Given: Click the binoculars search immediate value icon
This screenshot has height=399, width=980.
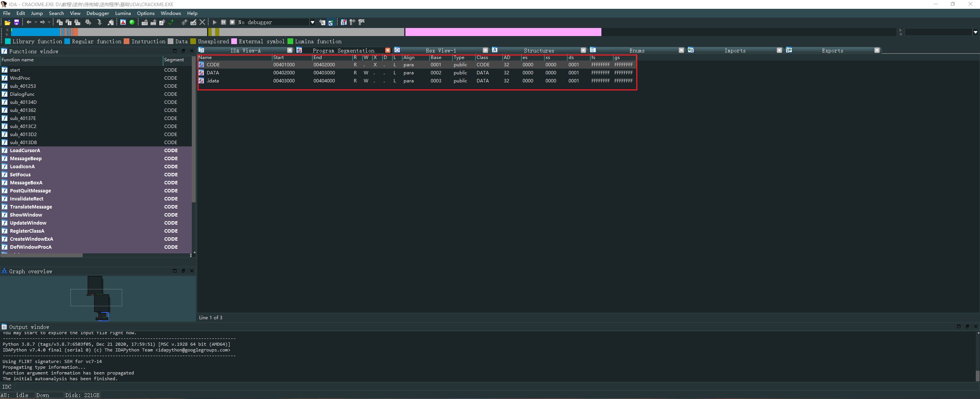Looking at the screenshot, I should coord(60,22).
